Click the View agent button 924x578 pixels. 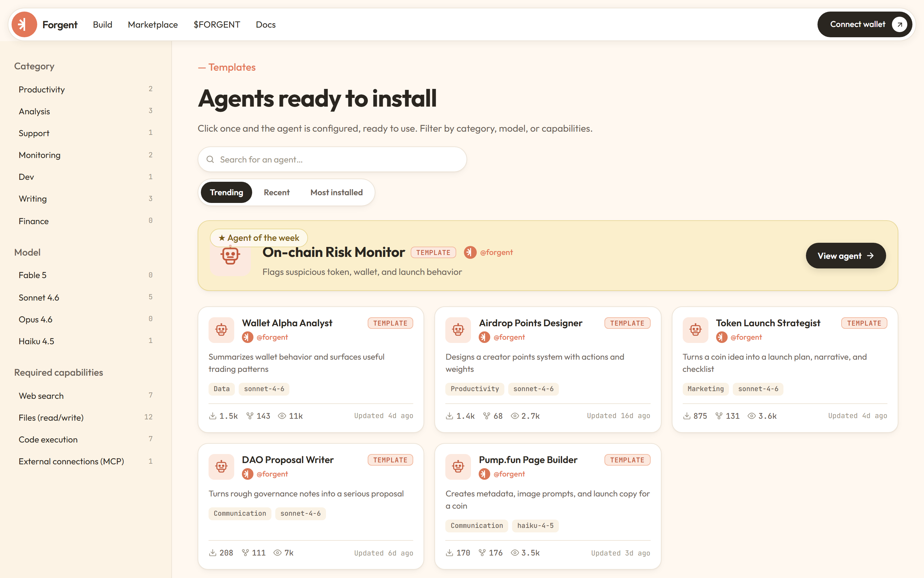846,256
